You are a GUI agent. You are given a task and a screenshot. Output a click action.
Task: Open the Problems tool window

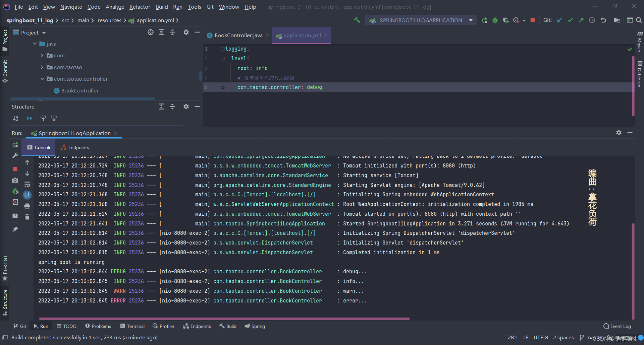coord(98,326)
